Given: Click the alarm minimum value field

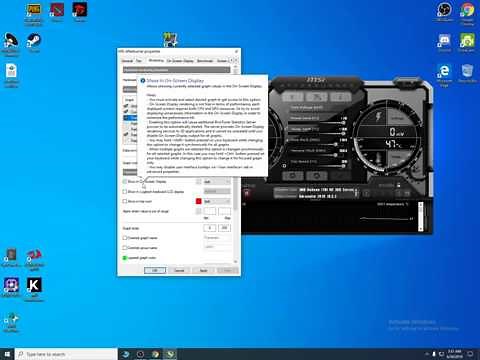Looking at the screenshot, I should click(x=210, y=211).
